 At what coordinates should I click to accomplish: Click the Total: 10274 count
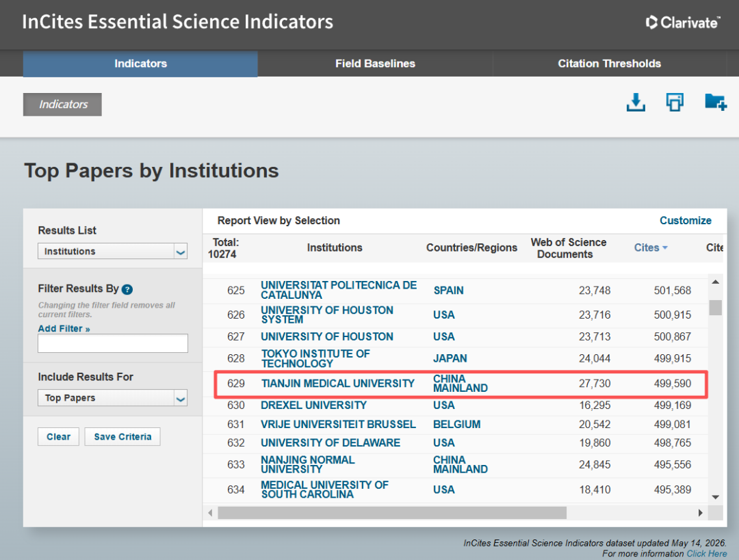pyautogui.click(x=223, y=248)
